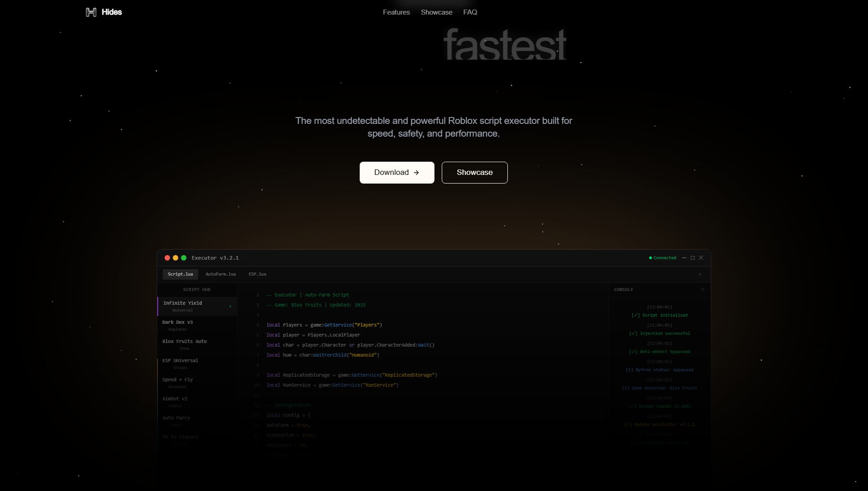
Task: Click the Connected status indicator
Action: (662, 258)
